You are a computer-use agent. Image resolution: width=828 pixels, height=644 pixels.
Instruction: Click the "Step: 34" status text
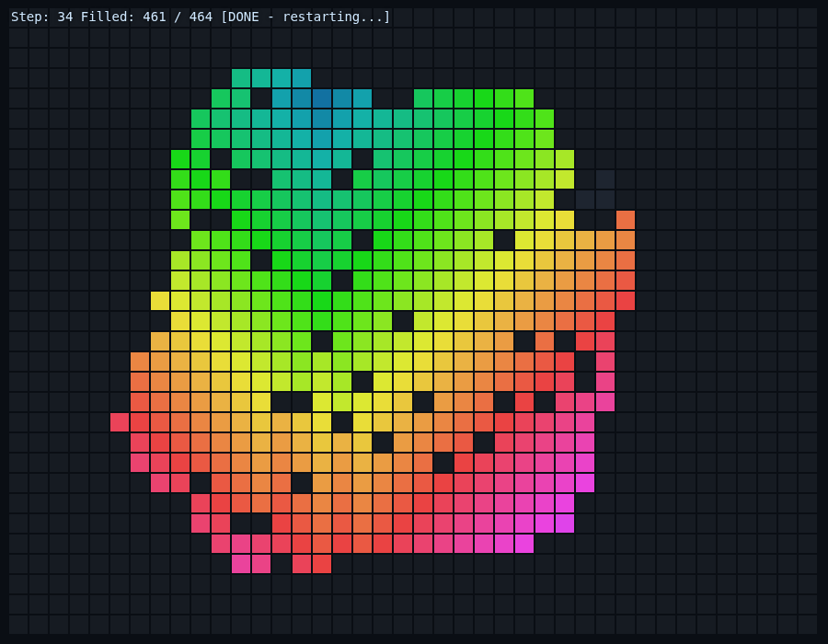coord(41,17)
